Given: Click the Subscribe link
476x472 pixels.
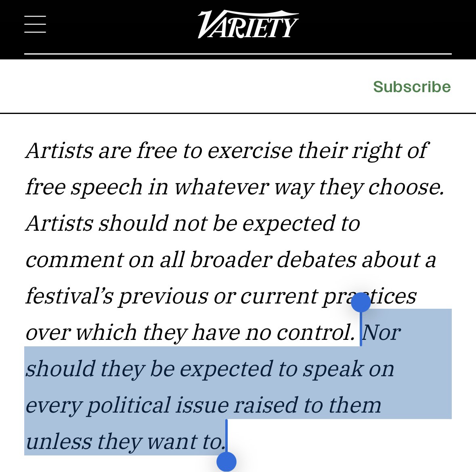Looking at the screenshot, I should point(411,86).
